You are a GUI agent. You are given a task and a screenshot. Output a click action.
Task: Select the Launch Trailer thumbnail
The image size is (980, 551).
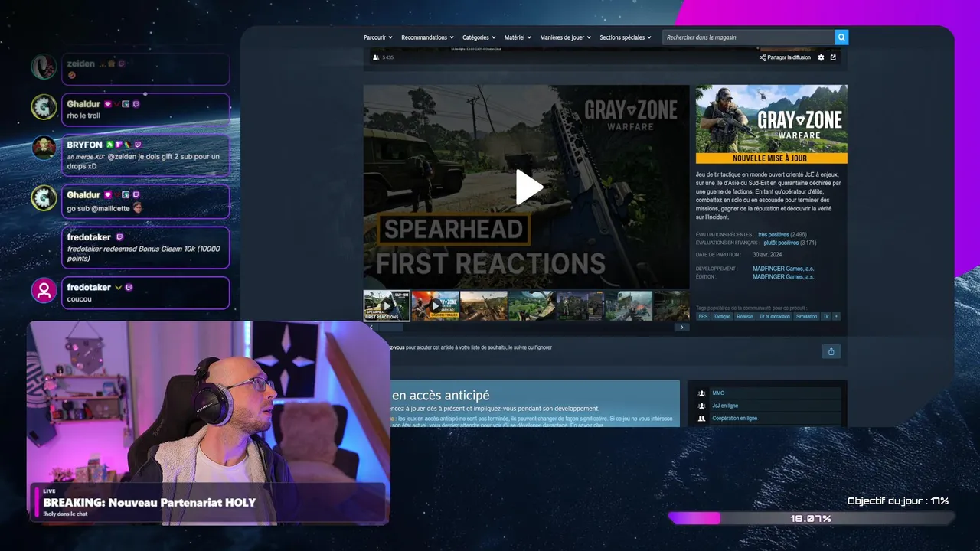pyautogui.click(x=435, y=305)
